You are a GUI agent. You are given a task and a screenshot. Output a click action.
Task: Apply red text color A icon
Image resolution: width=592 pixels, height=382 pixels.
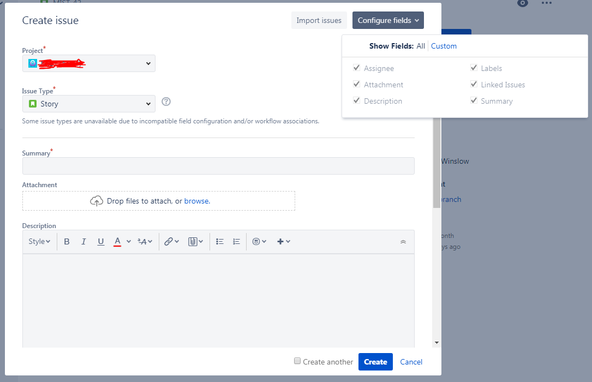coord(117,242)
